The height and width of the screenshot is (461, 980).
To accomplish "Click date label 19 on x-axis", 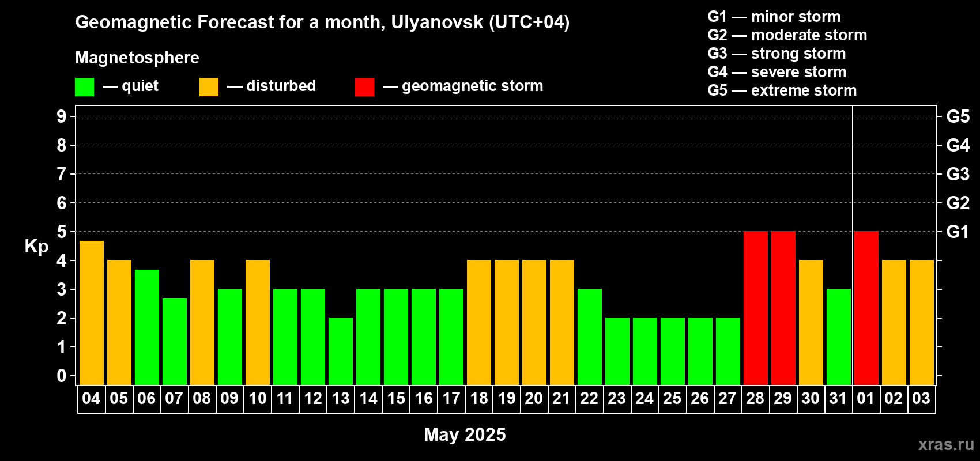I will [x=506, y=399].
